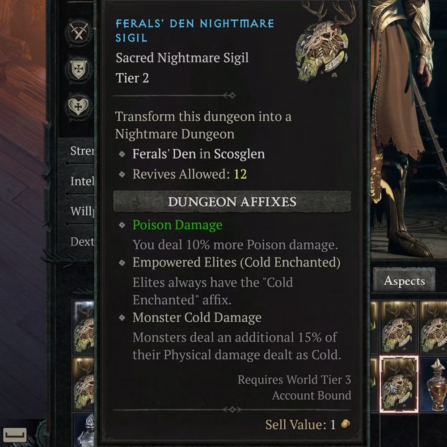This screenshot has width=447, height=447.
Task: Click top-right sigil item in inventory
Action: 434,327
